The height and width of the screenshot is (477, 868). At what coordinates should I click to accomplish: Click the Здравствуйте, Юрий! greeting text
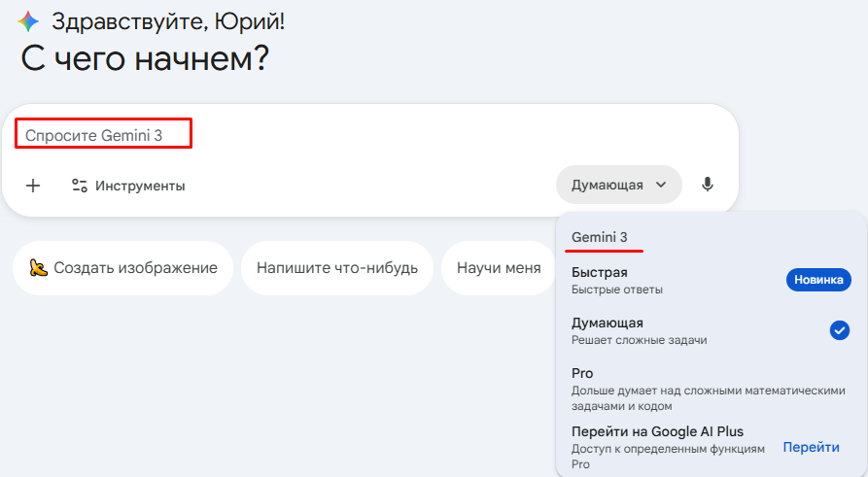coord(168,21)
